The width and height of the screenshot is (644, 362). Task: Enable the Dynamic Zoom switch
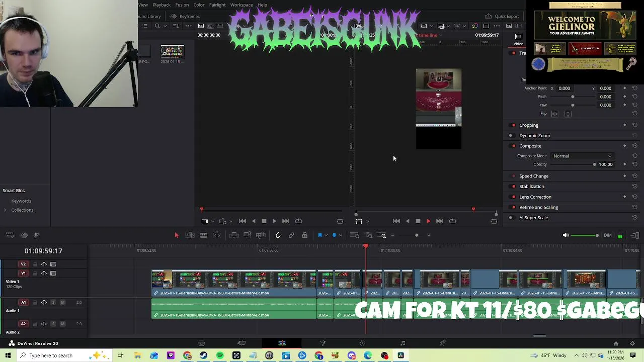[511, 136]
